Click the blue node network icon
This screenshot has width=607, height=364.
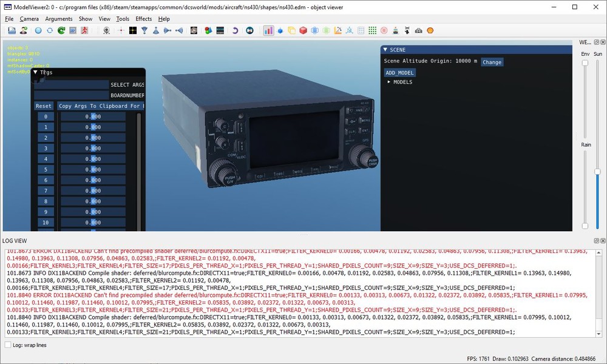349,30
